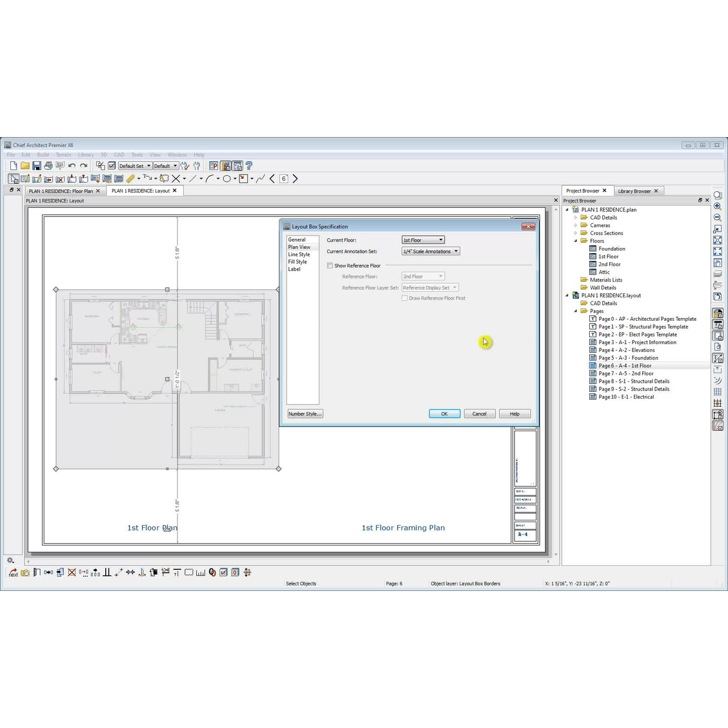Click the Print icon in toolbar
The width and height of the screenshot is (728, 728).
(x=48, y=166)
